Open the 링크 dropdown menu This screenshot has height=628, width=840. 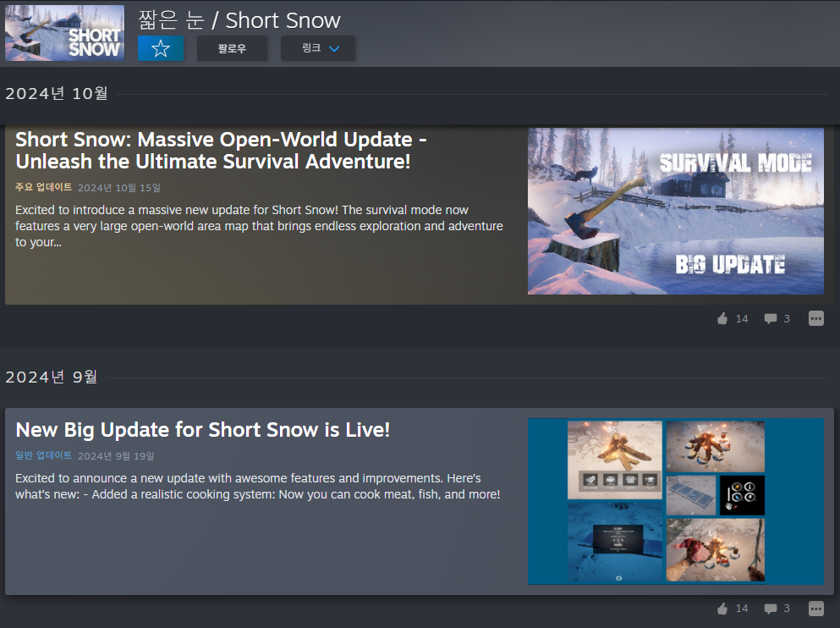pyautogui.click(x=318, y=48)
